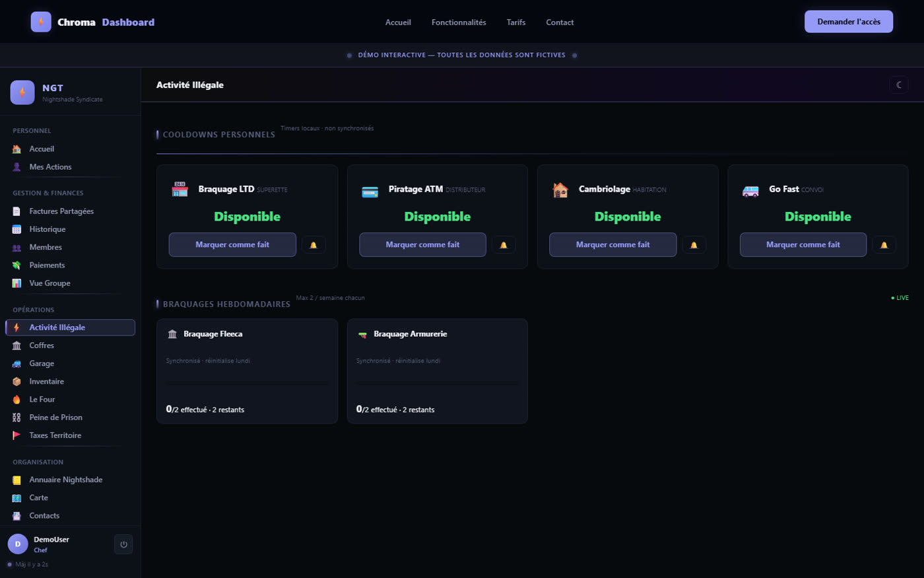Click the Mes Actions person icon
Image resolution: width=924 pixels, height=578 pixels.
(16, 167)
